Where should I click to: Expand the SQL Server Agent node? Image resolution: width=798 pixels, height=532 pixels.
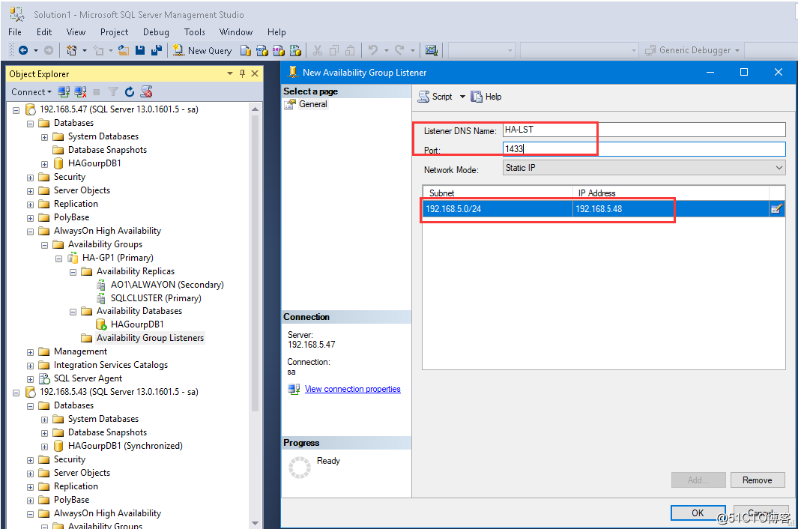[31, 379]
